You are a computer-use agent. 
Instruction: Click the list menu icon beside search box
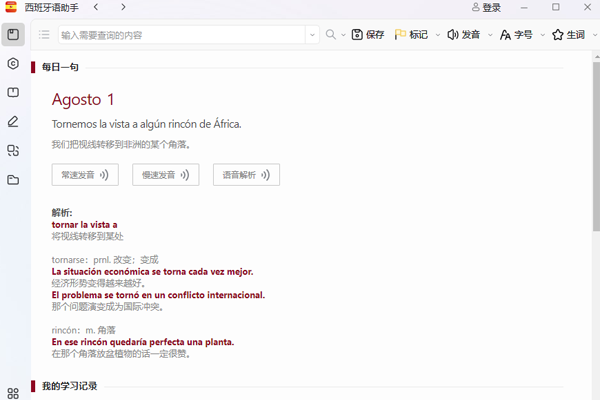tap(44, 35)
